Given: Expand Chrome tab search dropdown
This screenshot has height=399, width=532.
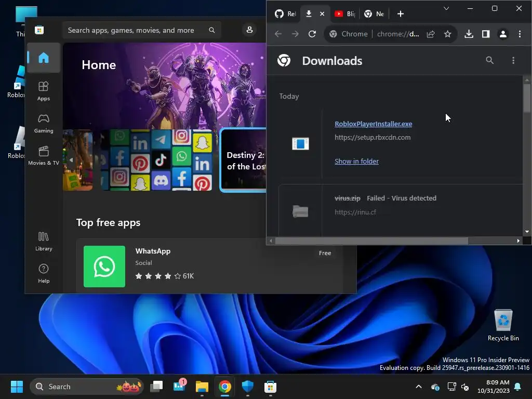Looking at the screenshot, I should coord(446,8).
